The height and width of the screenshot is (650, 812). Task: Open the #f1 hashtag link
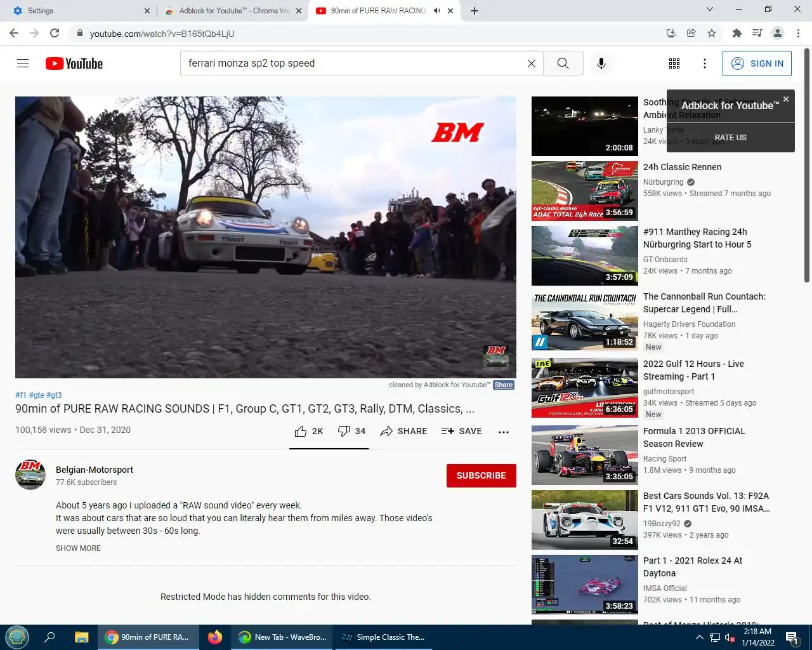click(x=21, y=395)
